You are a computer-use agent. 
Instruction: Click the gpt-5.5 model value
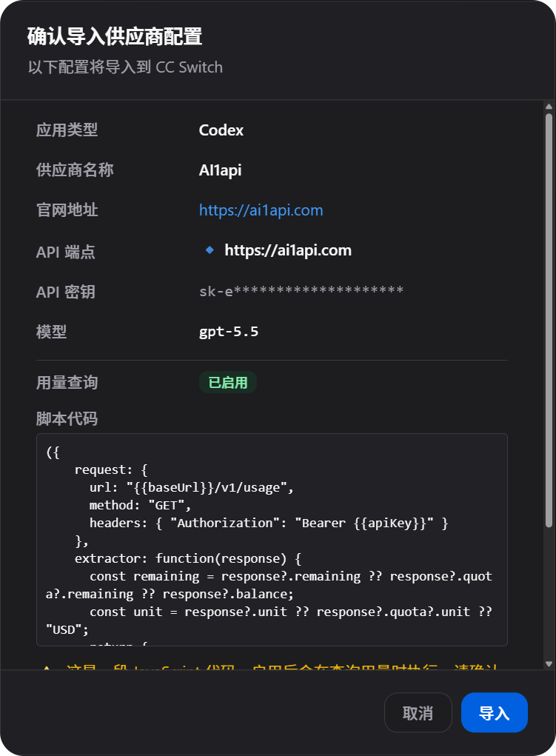point(229,332)
